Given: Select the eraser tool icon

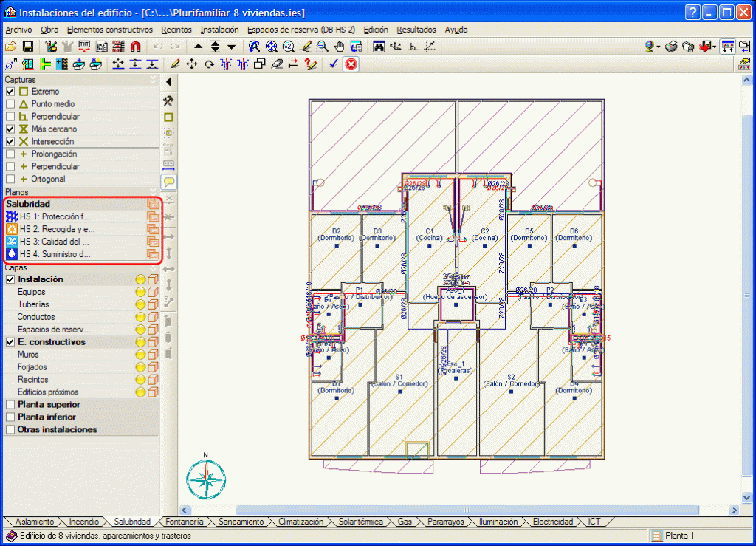Looking at the screenshot, I should (276, 64).
